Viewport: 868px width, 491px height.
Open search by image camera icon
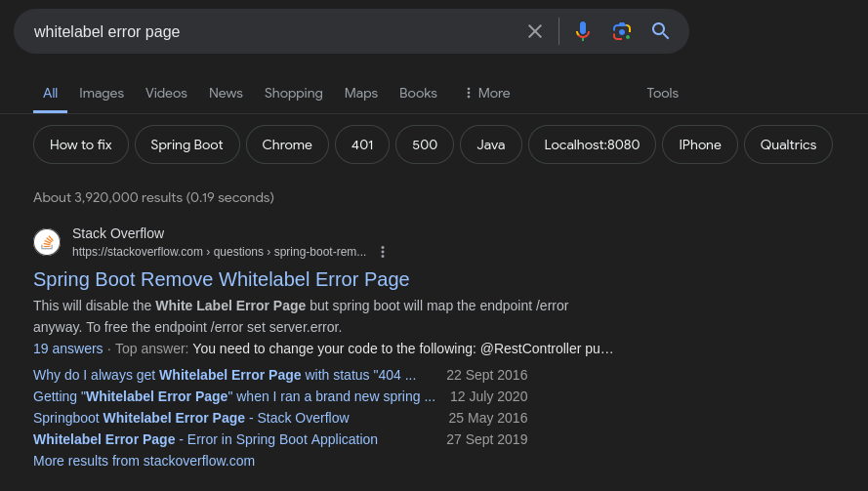pyautogui.click(x=622, y=31)
